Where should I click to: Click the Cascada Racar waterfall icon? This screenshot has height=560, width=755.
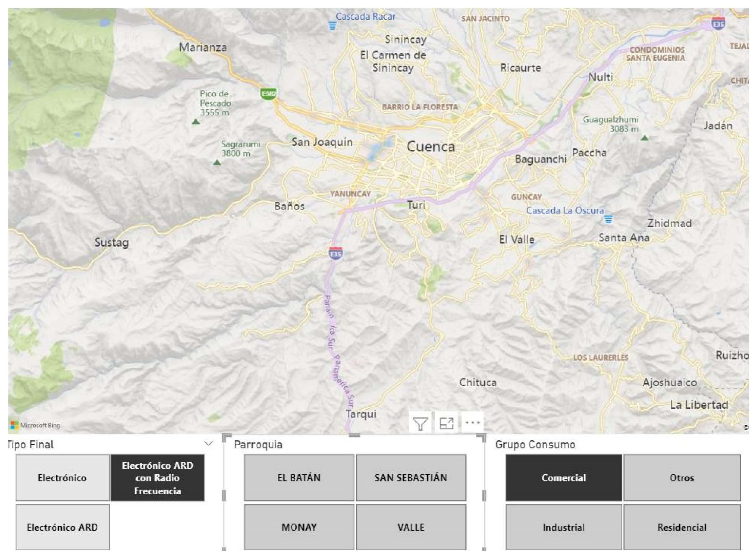coord(333,25)
